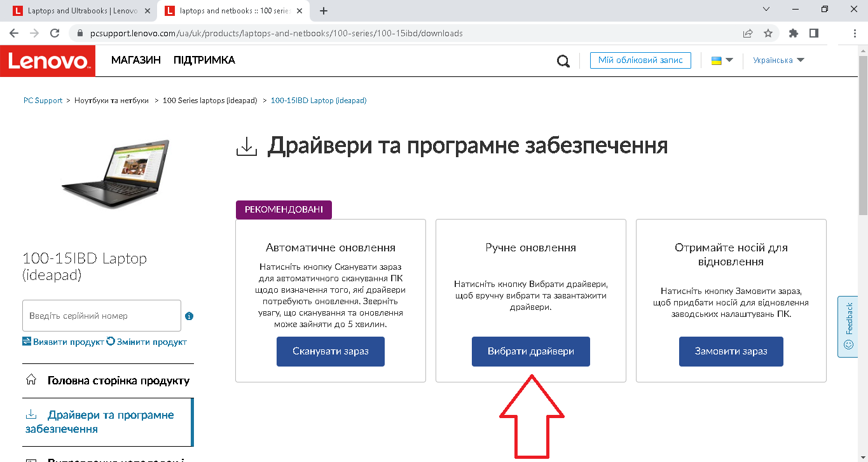Click the home icon in sidebar

(31, 380)
